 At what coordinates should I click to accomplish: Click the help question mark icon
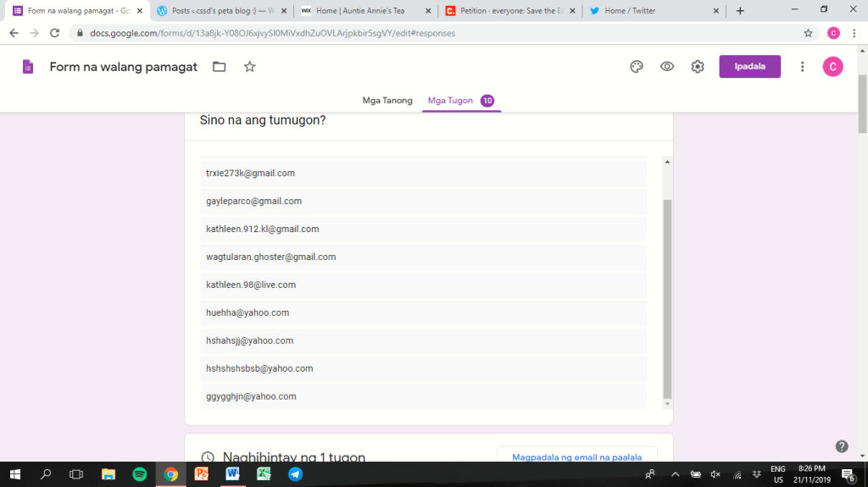coord(842,446)
